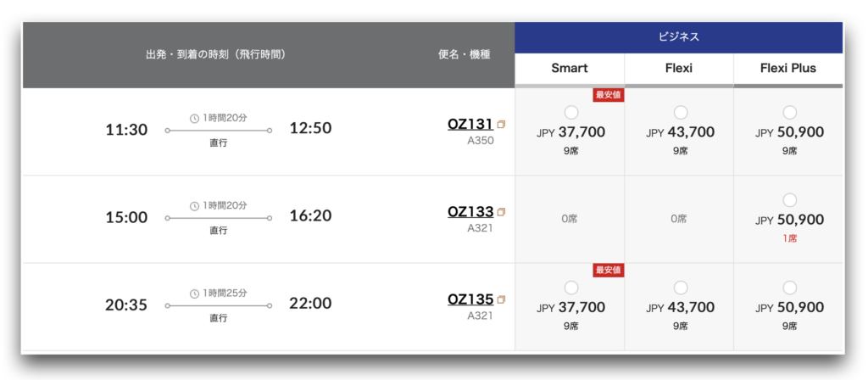Open the OZ133 flight number link
The image size is (868, 380).
point(470,212)
